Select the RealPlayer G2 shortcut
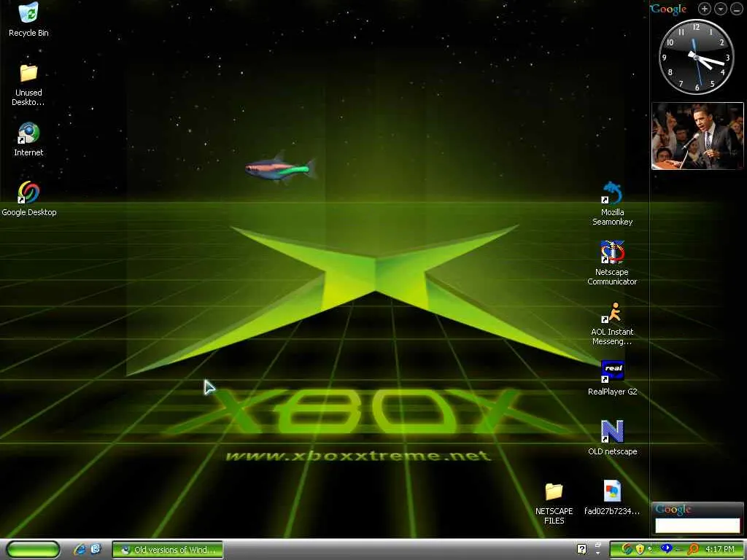 (612, 378)
